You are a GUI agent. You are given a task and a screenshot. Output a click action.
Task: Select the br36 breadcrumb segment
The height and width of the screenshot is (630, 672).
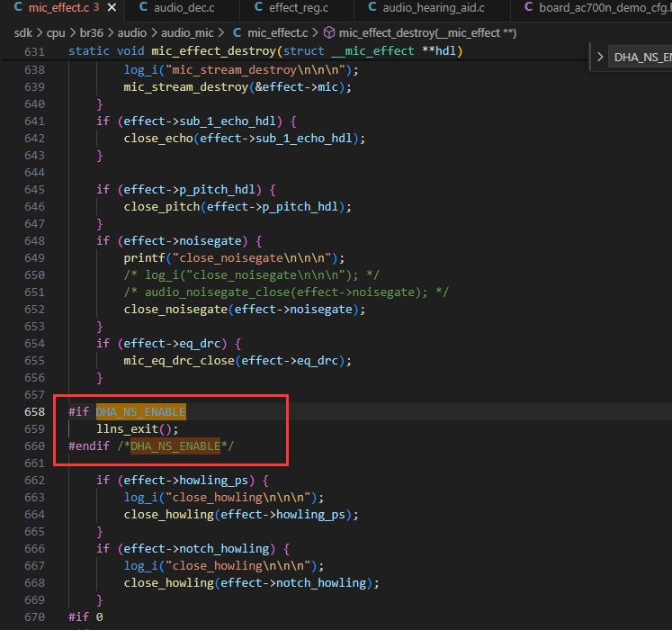tap(91, 33)
